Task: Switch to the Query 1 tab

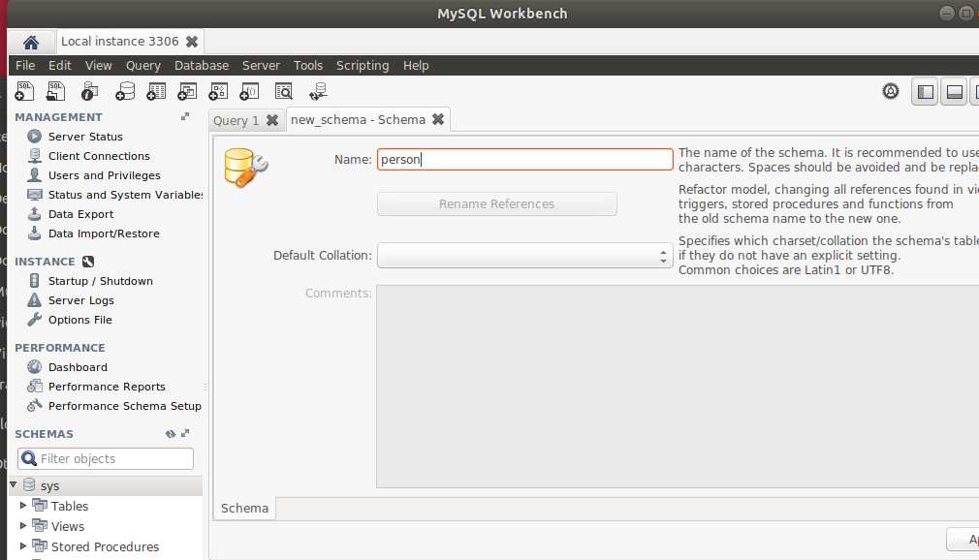Action: coord(236,120)
